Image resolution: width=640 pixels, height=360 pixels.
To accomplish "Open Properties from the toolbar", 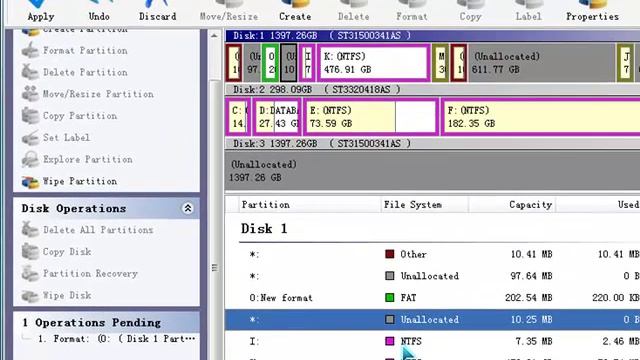I will pyautogui.click(x=592, y=11).
